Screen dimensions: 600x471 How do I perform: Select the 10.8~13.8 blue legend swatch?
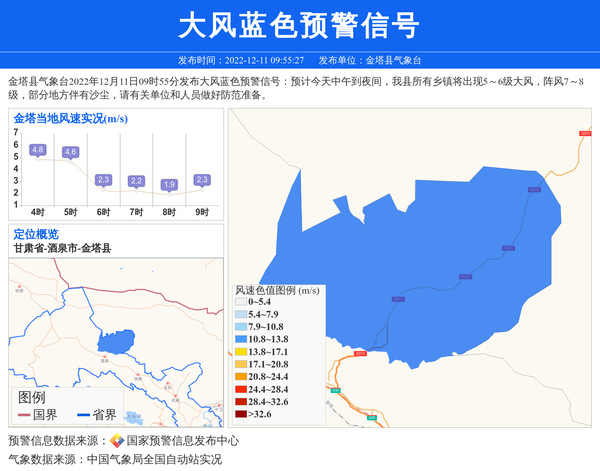[240, 339]
